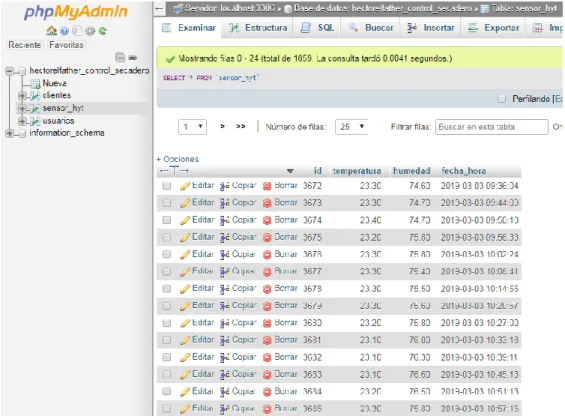Open the Insertar tab
Image resolution: width=565 pixels, height=416 pixels.
tap(431, 28)
